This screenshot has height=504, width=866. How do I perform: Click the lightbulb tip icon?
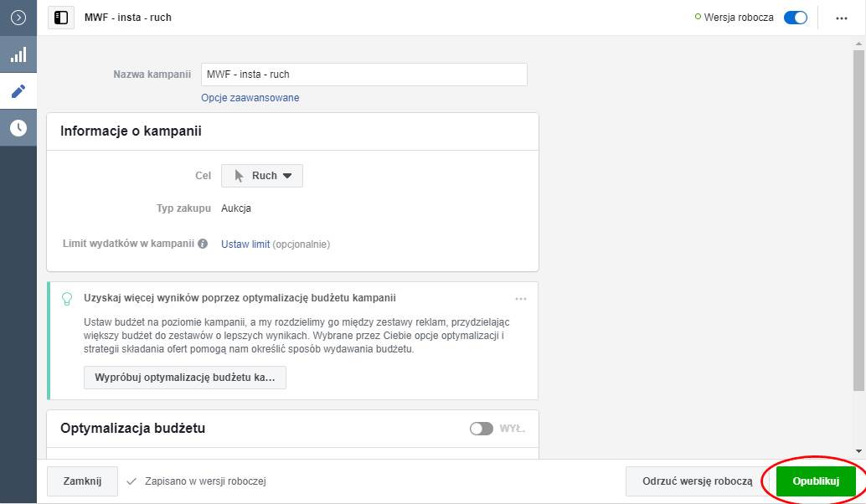pyautogui.click(x=67, y=298)
